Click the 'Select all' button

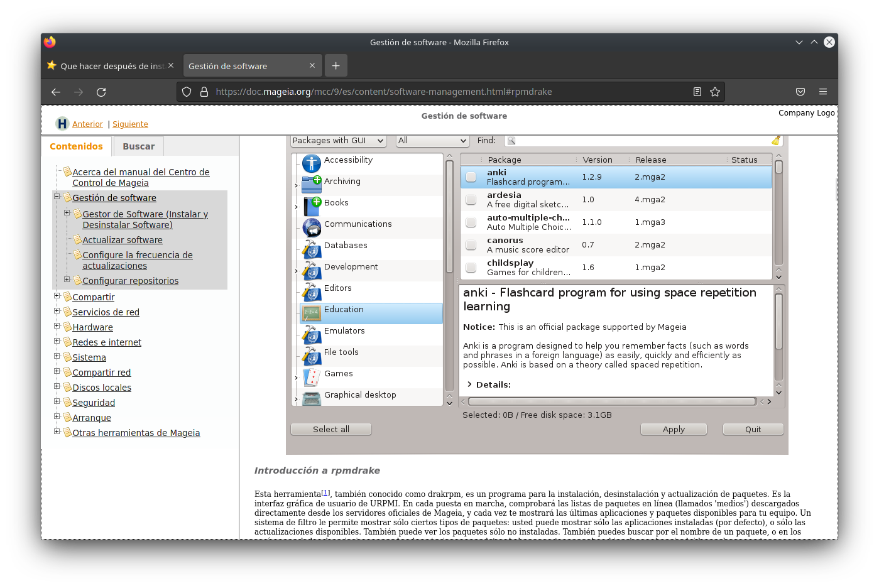[x=331, y=429]
